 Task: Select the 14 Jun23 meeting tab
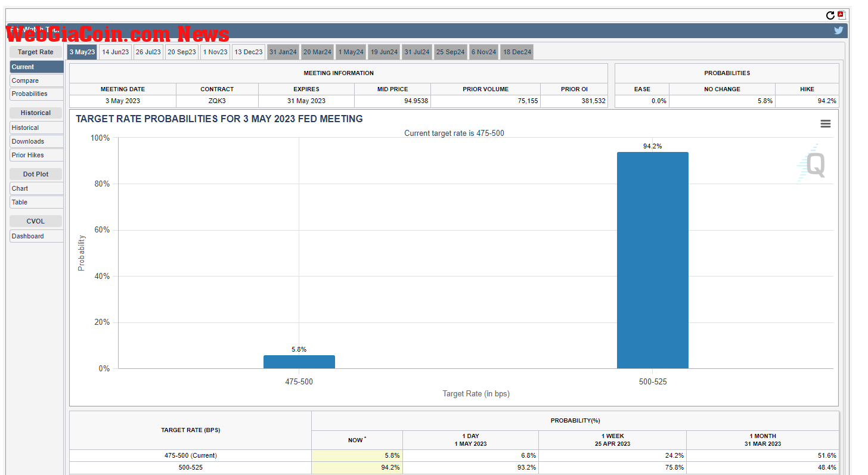(115, 52)
